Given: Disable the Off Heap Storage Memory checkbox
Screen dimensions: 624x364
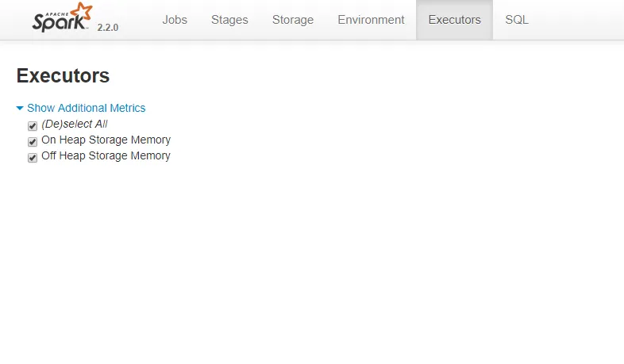Looking at the screenshot, I should coord(33,158).
